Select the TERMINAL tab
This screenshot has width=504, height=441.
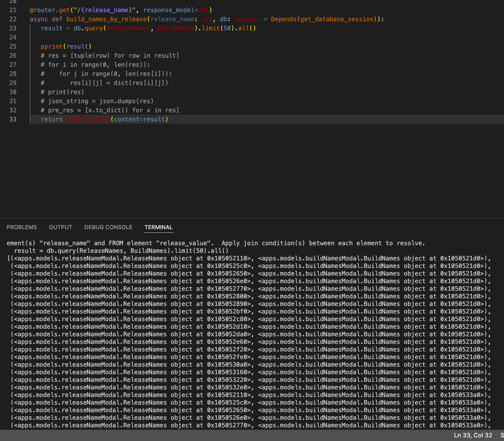click(158, 227)
